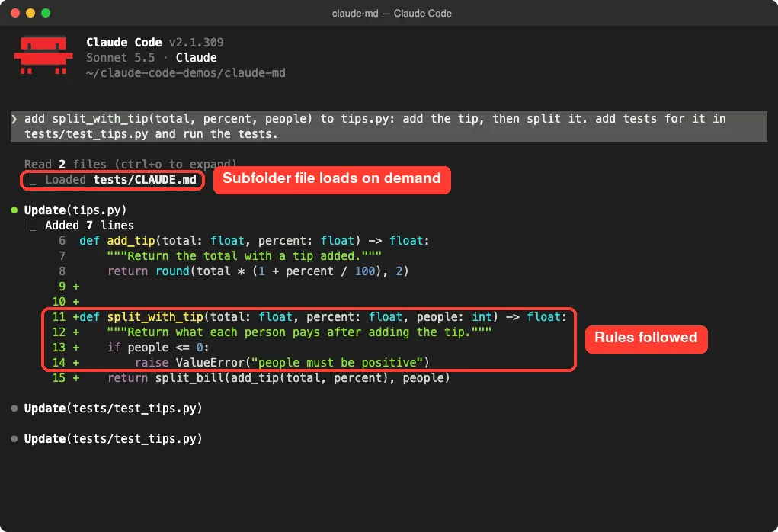Click the Claude Code pixel mascot logo
The height and width of the screenshot is (532, 778).
(43, 55)
